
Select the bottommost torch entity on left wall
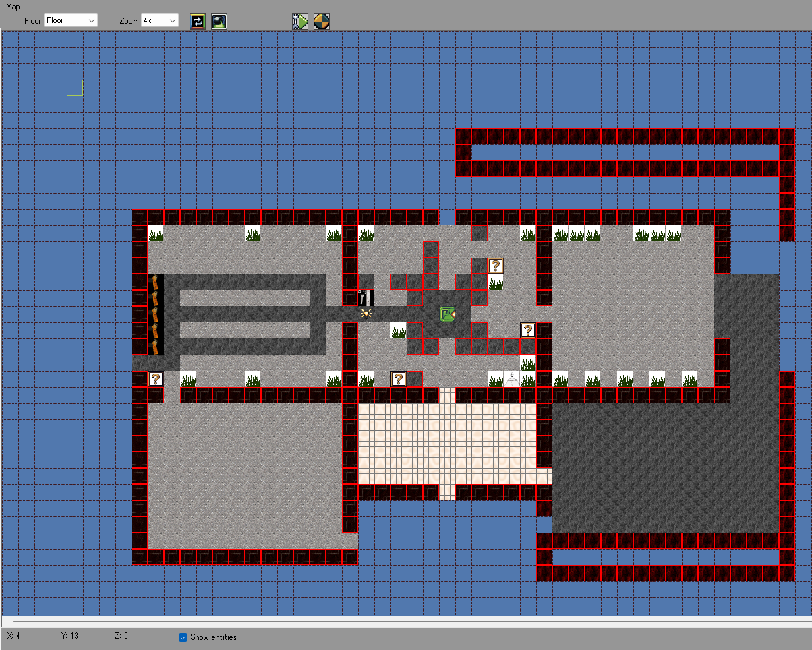click(156, 347)
